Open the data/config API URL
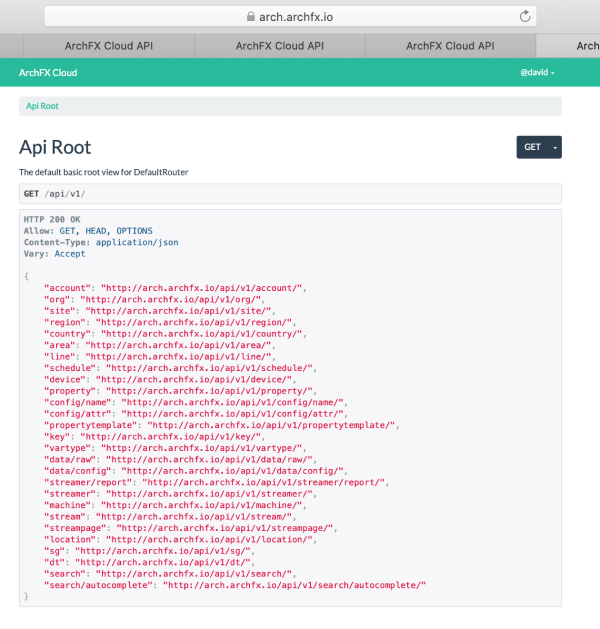 pos(232,471)
